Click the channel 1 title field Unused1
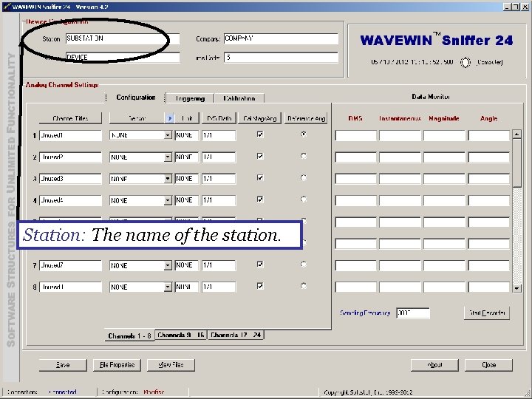Screen dimensions: 532x399 pyautogui.click(x=70, y=135)
